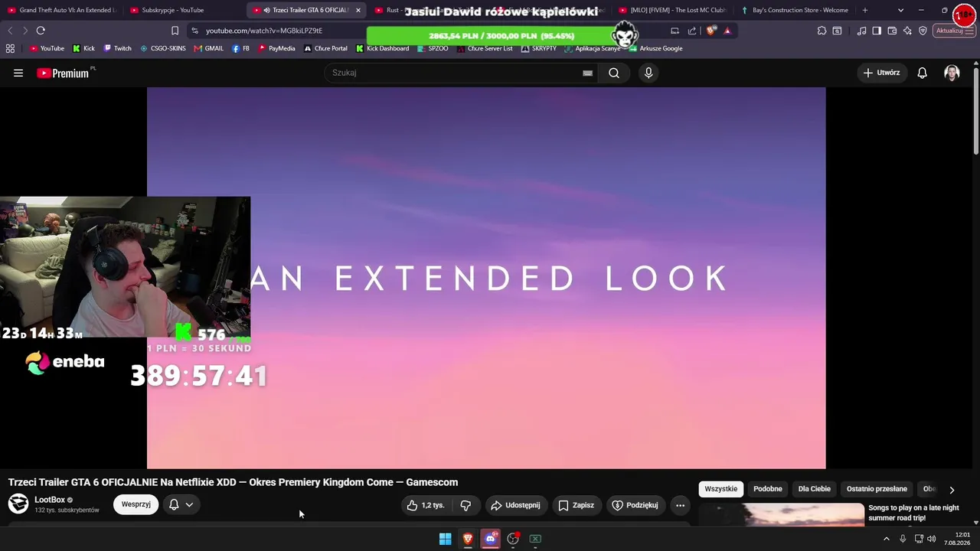
Task: Click the Aktualizuj browser update button
Action: coord(953,31)
